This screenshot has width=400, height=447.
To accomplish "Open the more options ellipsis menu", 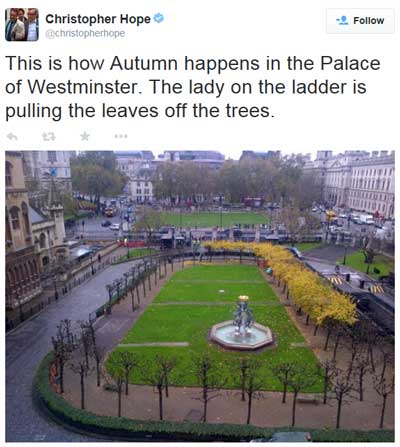I will pyautogui.click(x=121, y=136).
